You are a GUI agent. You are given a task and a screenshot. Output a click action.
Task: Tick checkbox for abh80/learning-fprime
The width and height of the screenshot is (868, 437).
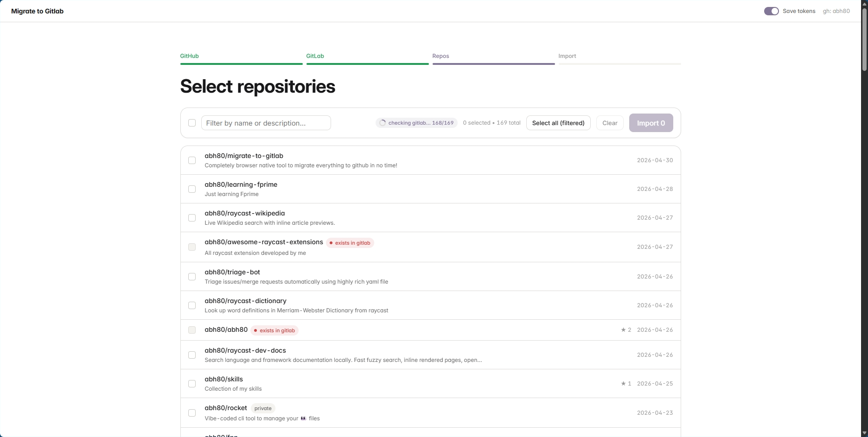[192, 189]
